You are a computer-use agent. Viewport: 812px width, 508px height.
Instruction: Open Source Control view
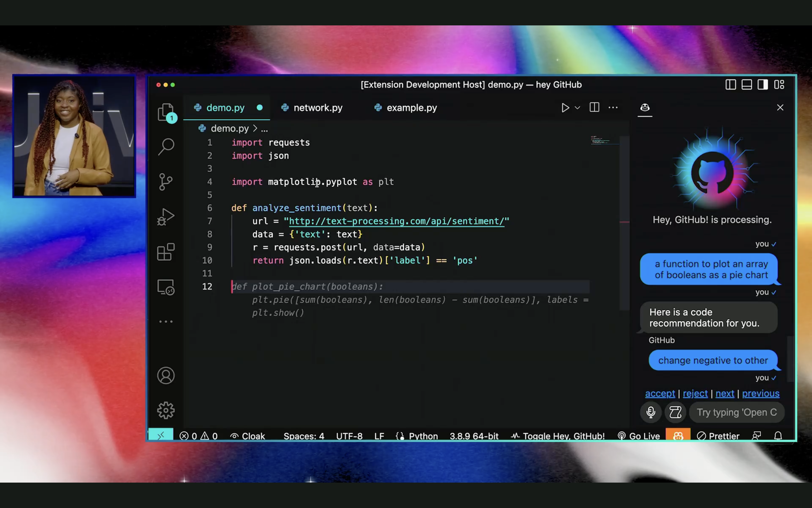point(166,182)
